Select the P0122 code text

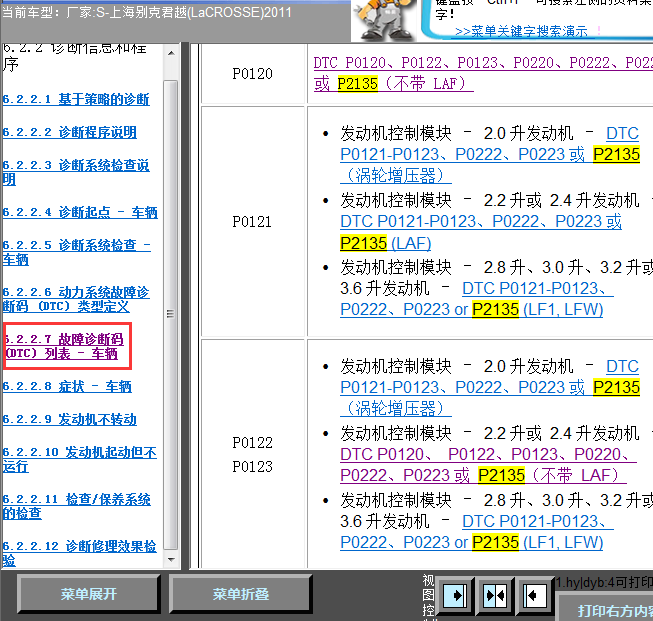click(x=252, y=442)
